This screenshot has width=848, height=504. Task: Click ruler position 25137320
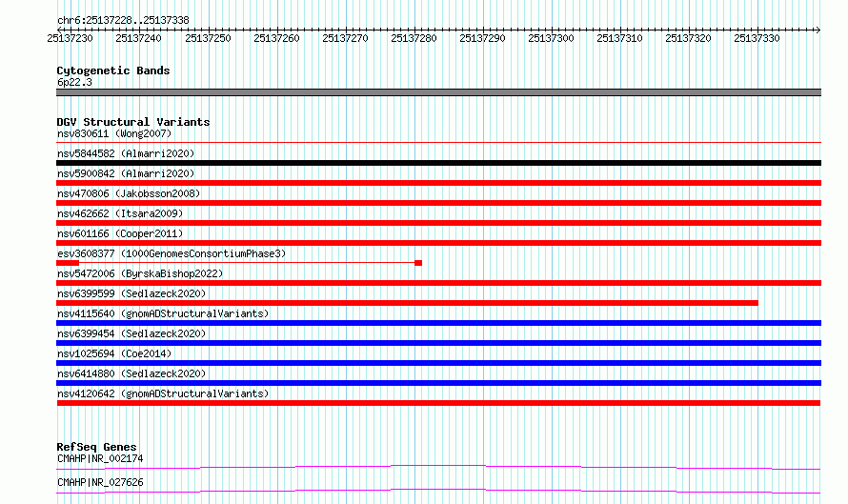(x=689, y=38)
